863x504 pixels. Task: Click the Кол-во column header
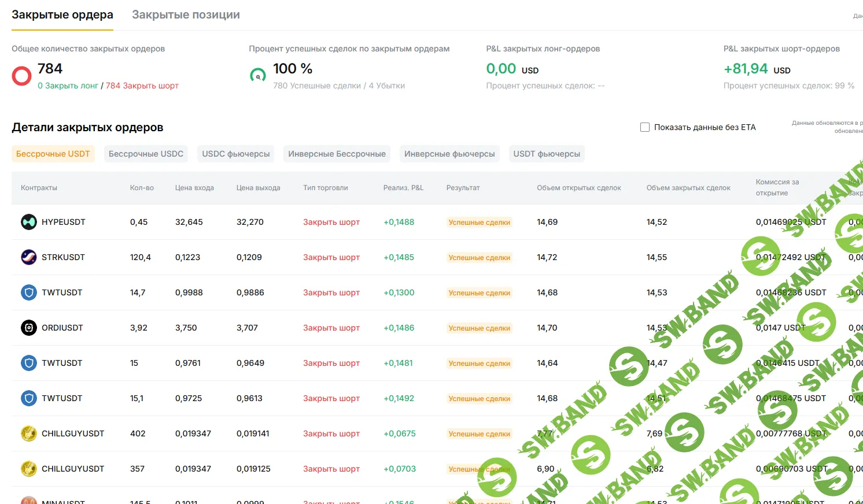coord(142,188)
